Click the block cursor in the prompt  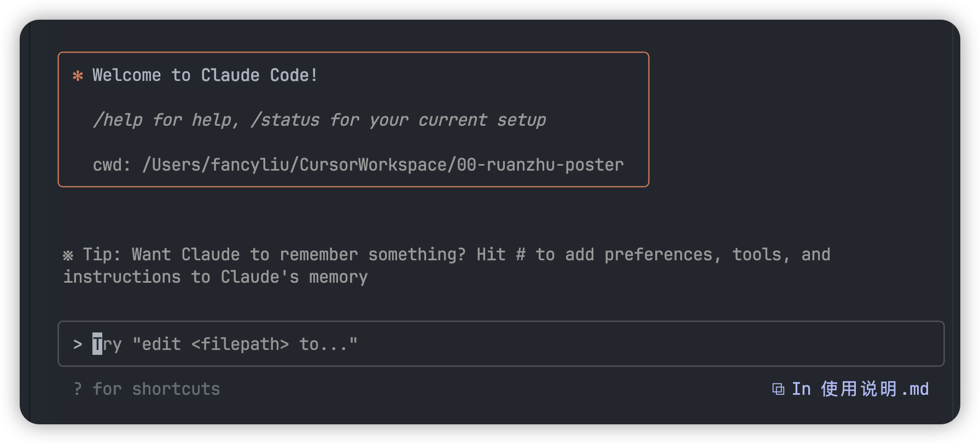click(97, 344)
